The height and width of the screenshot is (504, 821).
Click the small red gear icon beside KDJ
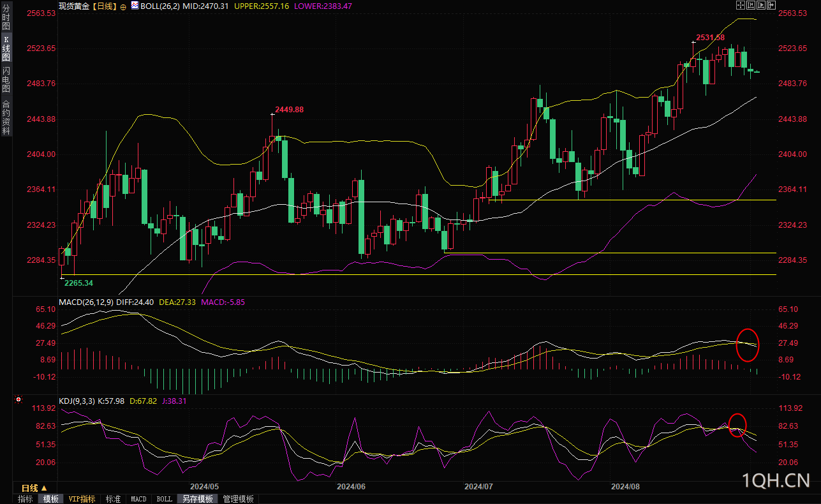pos(18,400)
